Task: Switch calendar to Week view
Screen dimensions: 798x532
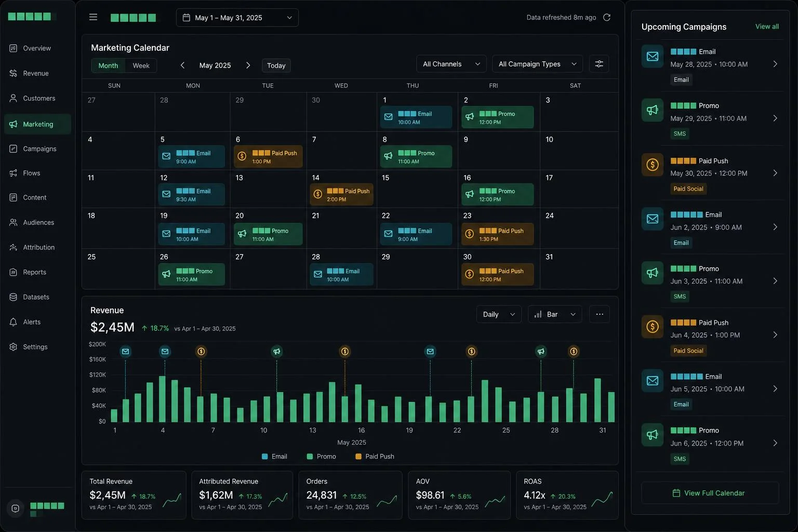Action: pyautogui.click(x=141, y=65)
